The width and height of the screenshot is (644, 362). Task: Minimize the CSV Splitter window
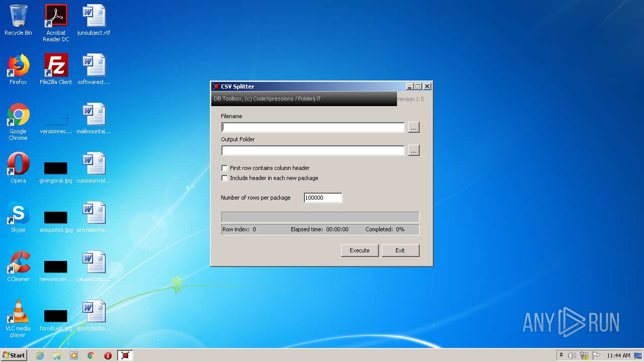[409, 86]
